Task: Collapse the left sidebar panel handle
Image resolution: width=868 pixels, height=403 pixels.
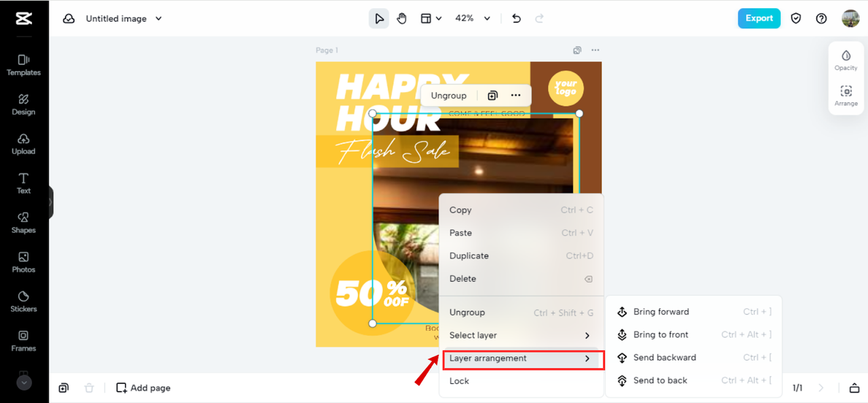Action: [x=51, y=202]
